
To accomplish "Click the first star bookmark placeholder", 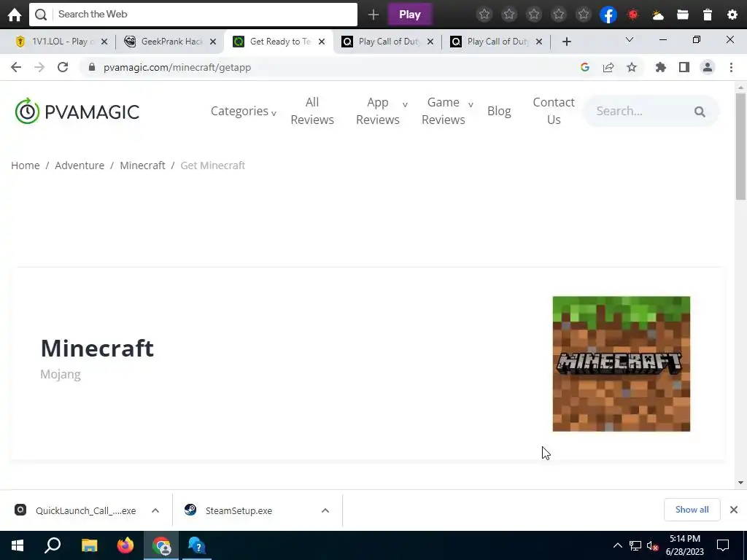I will pos(484,15).
